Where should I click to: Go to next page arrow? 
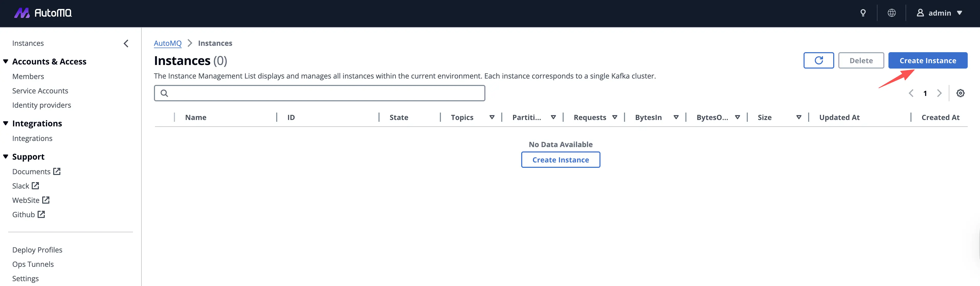(939, 93)
